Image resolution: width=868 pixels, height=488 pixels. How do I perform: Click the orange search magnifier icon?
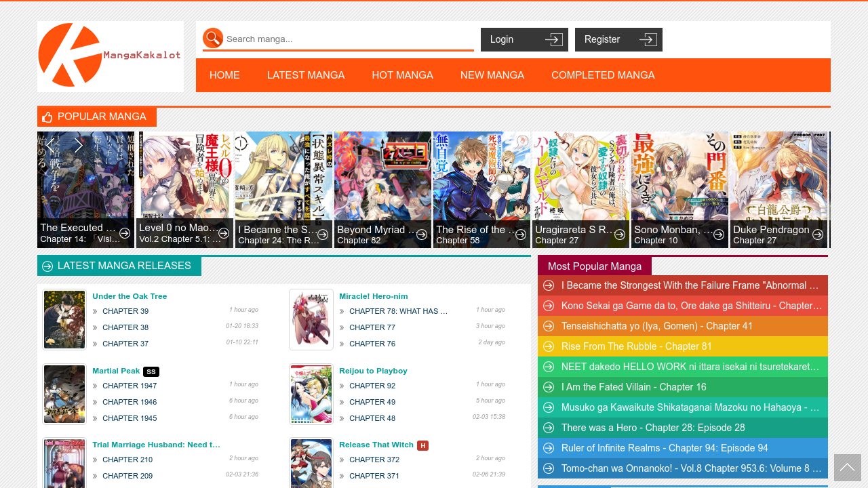coord(213,38)
